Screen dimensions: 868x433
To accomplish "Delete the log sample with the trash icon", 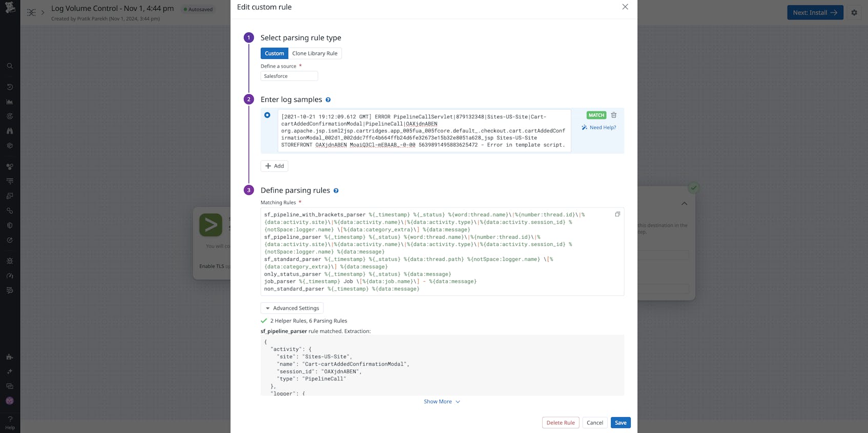I will 613,115.
